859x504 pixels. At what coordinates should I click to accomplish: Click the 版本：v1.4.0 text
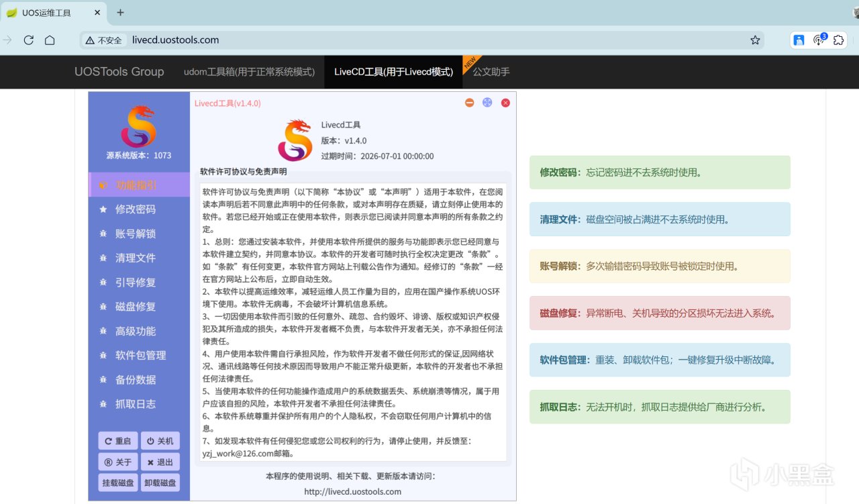[344, 141]
